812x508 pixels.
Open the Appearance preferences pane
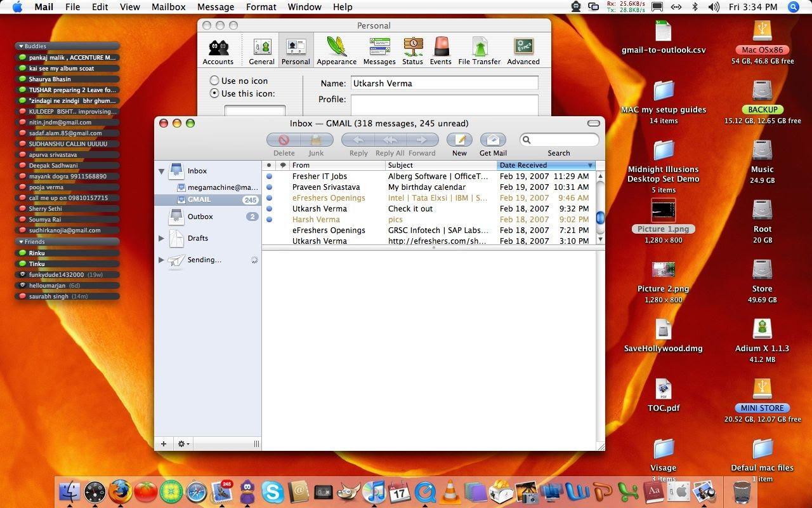point(336,51)
